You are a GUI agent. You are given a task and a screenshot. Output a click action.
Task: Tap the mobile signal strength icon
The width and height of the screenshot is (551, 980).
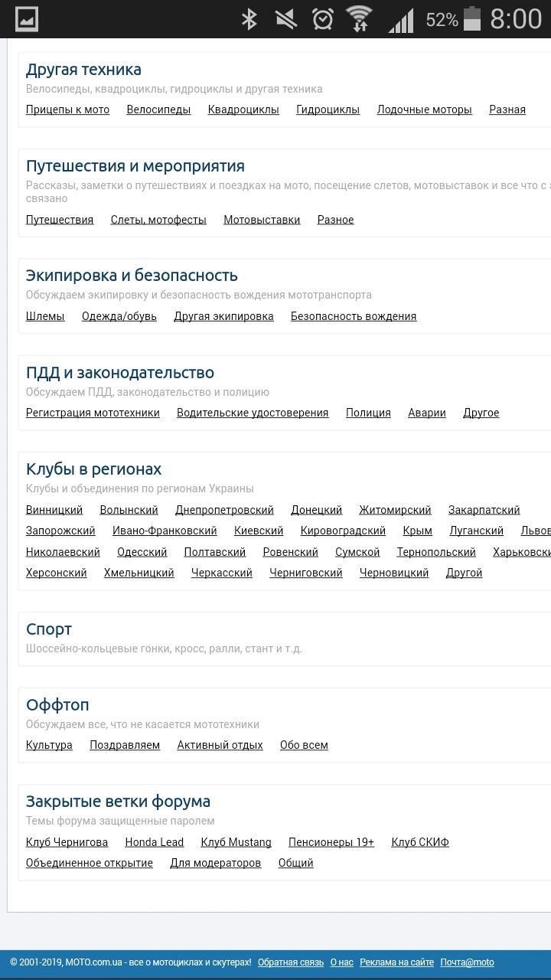tap(401, 19)
